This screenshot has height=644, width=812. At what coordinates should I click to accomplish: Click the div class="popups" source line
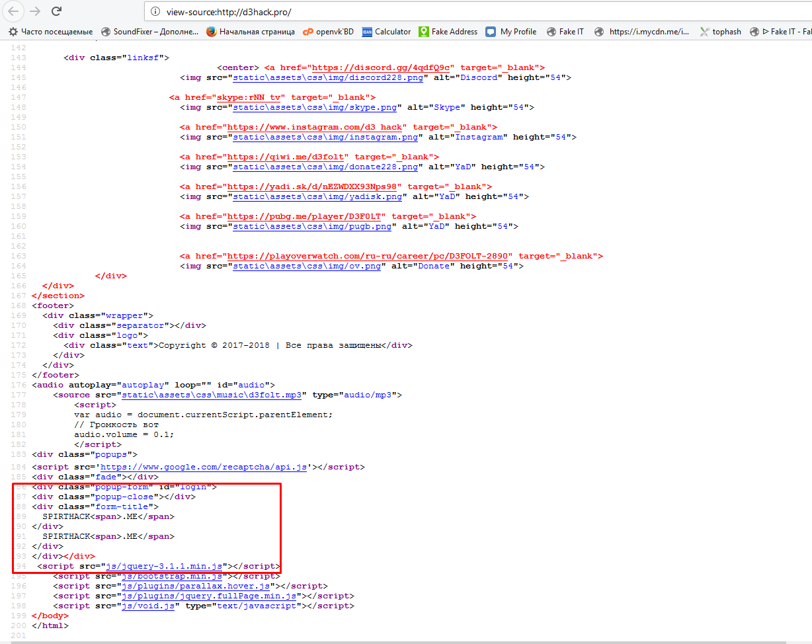click(x=84, y=454)
